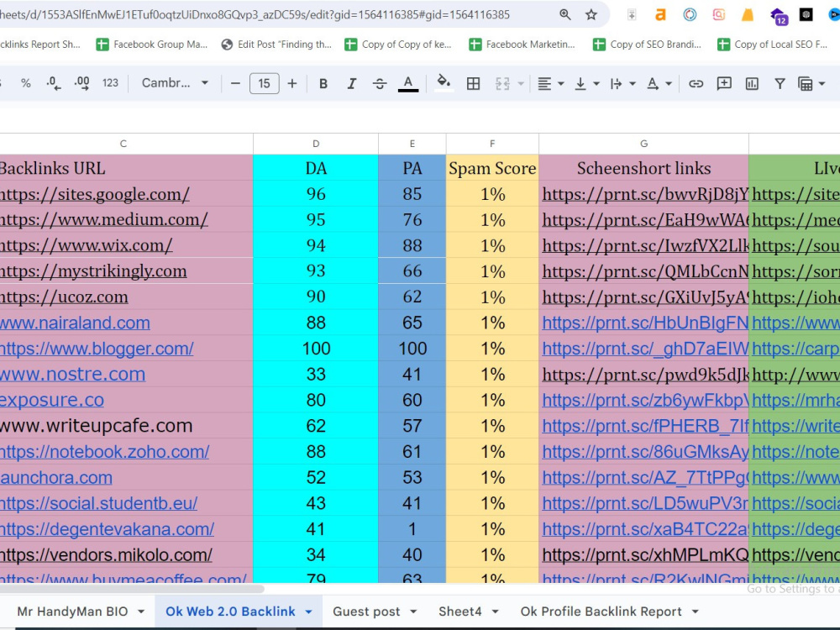Click the insert chart icon

[x=752, y=83]
